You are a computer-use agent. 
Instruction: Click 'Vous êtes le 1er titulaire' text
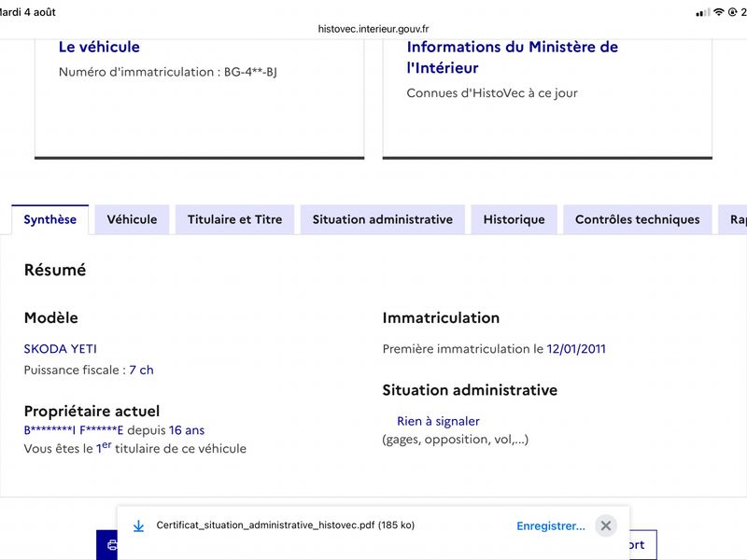135,448
